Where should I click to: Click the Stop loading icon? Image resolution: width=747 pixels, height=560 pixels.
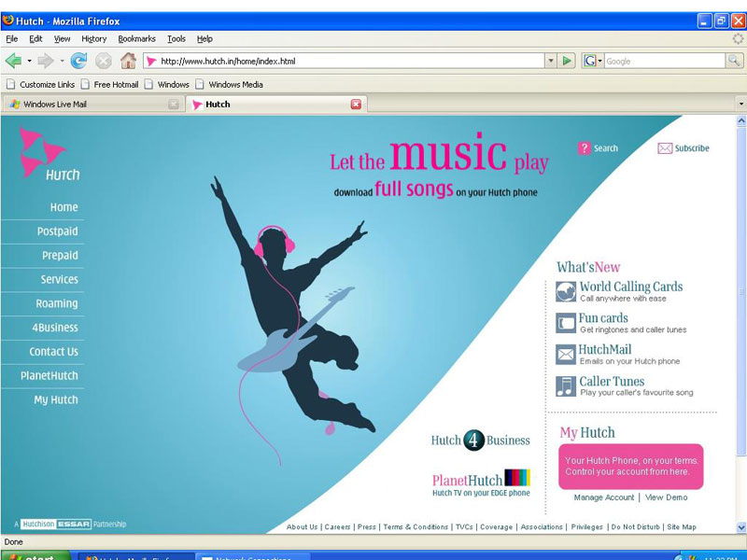click(x=104, y=61)
